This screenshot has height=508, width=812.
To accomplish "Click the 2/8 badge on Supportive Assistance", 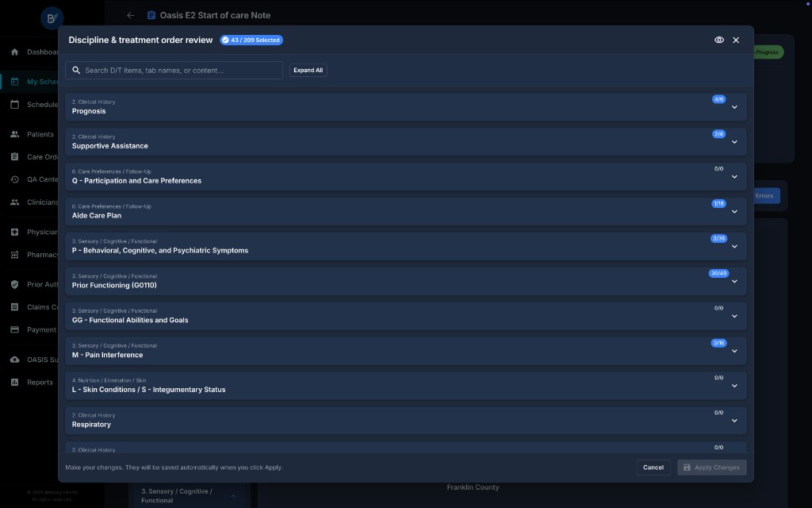I will 718,133.
